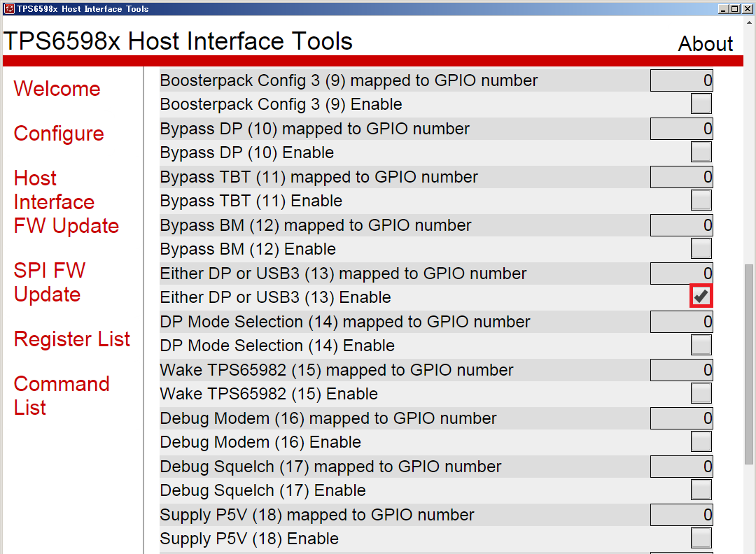Open the About page

coord(706,44)
